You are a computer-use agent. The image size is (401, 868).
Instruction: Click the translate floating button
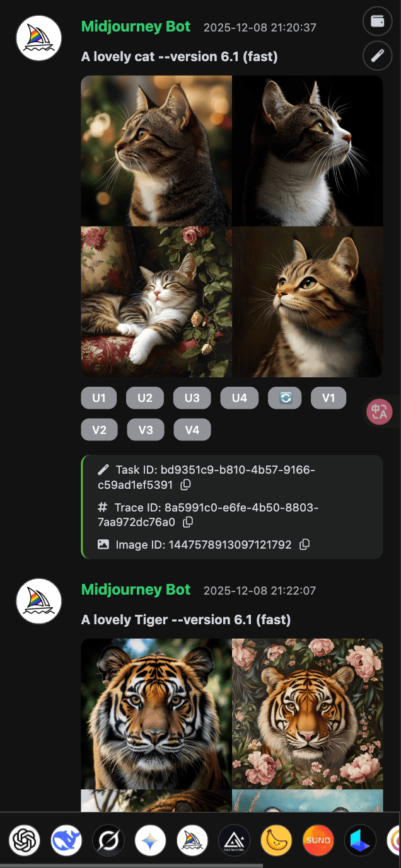pyautogui.click(x=380, y=412)
